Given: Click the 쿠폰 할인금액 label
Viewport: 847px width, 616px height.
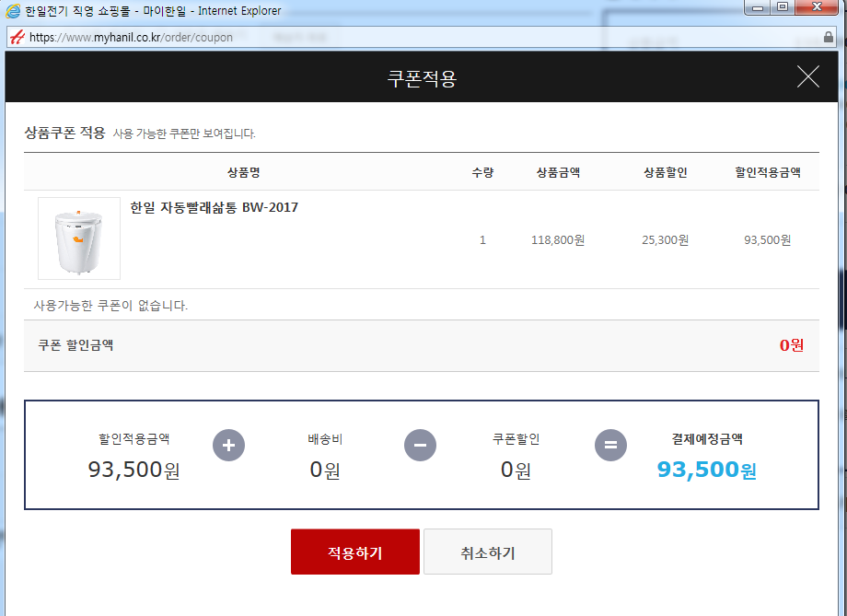Looking at the screenshot, I should pyautogui.click(x=75, y=345).
